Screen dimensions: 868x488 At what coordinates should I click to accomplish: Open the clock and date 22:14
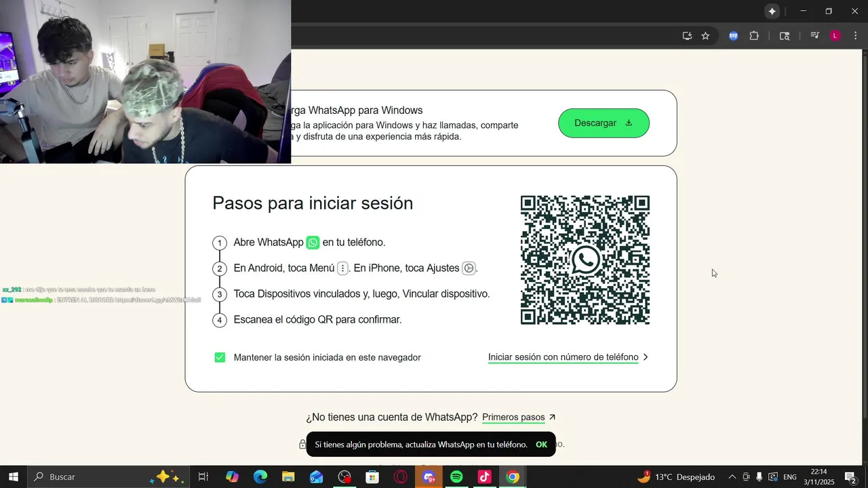pyautogui.click(x=819, y=476)
